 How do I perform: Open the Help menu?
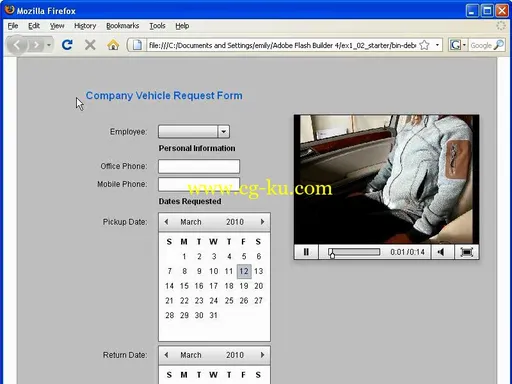(x=182, y=26)
